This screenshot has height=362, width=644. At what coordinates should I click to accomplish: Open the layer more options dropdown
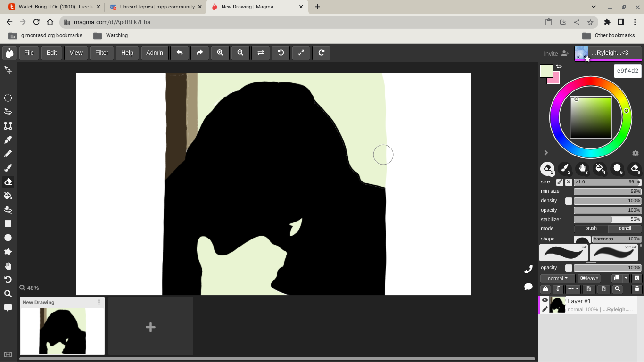coord(573,289)
